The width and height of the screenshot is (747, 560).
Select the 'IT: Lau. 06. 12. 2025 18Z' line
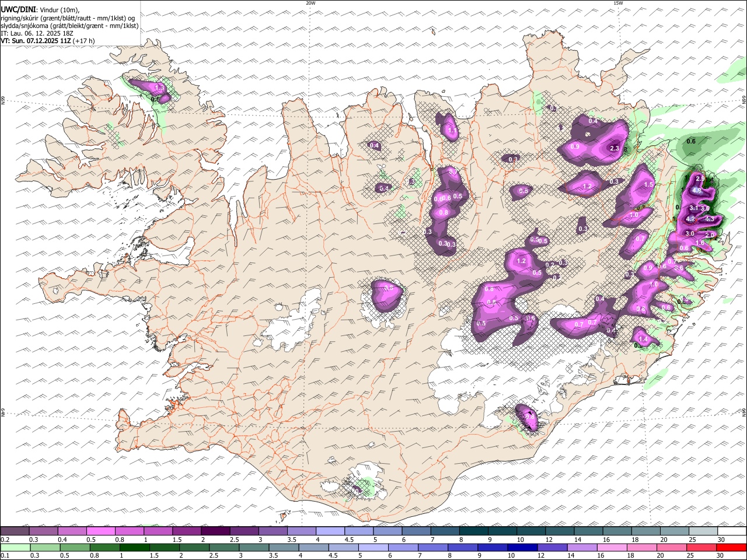pos(37,33)
